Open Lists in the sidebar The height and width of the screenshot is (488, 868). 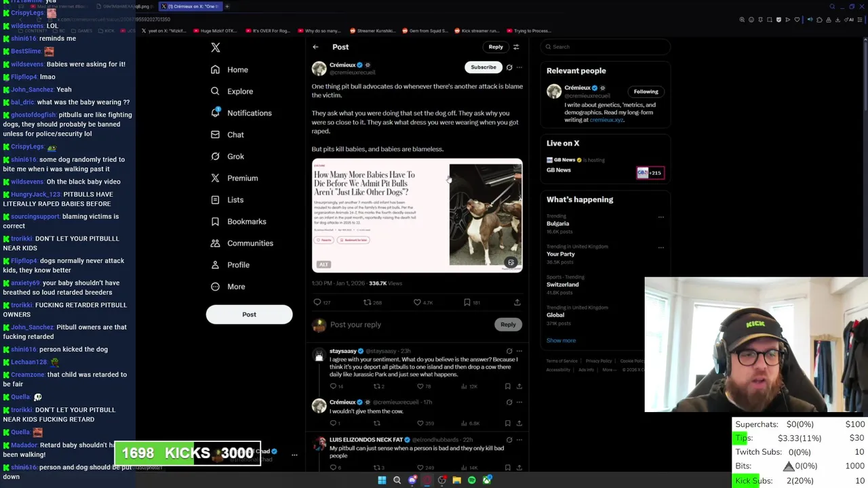point(226,200)
